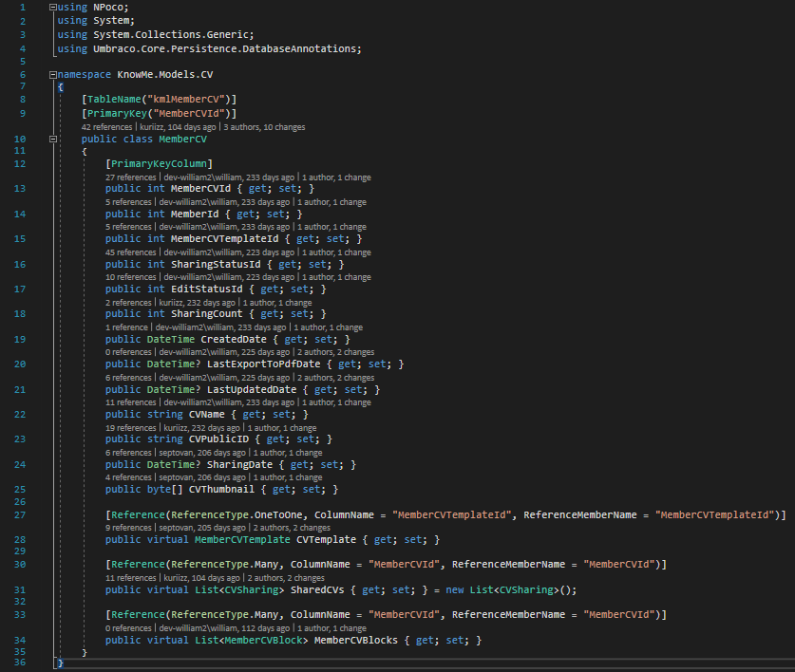Click the MemberCVTemplate type name
The width and height of the screenshot is (795, 672).
(x=242, y=540)
